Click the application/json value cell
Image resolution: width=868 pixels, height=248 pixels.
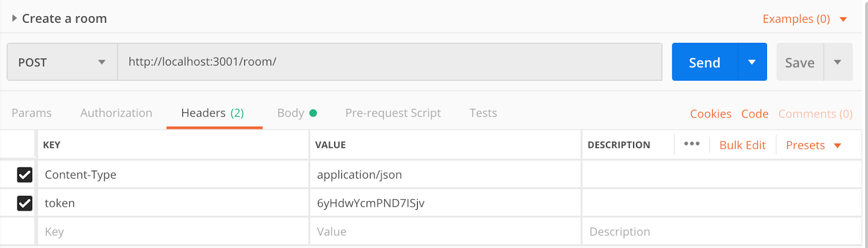445,174
